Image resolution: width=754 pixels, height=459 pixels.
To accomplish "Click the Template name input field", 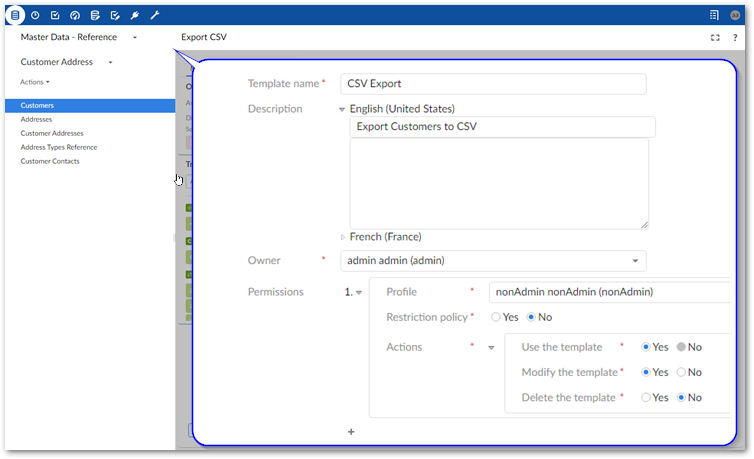I will (493, 84).
